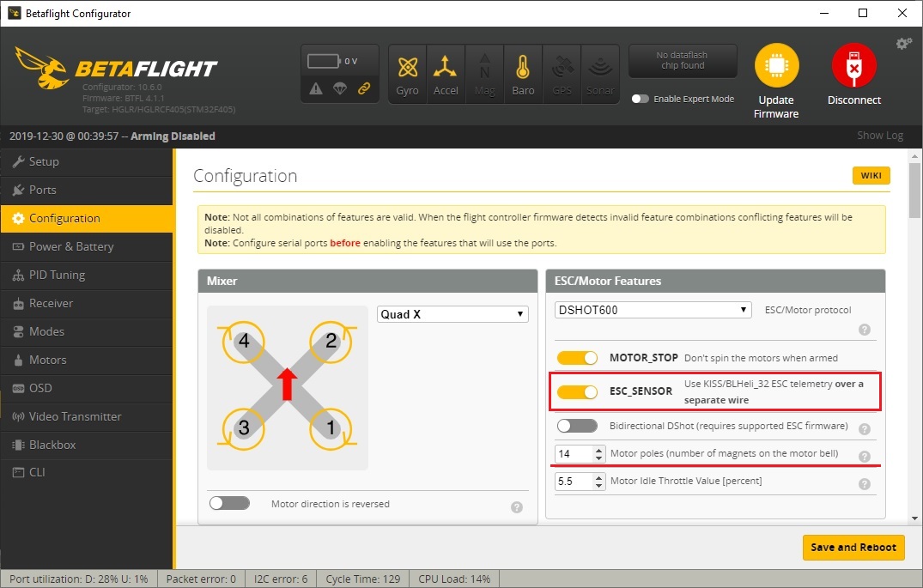The width and height of the screenshot is (923, 588).
Task: Open help for Motor poles
Action: point(864,457)
